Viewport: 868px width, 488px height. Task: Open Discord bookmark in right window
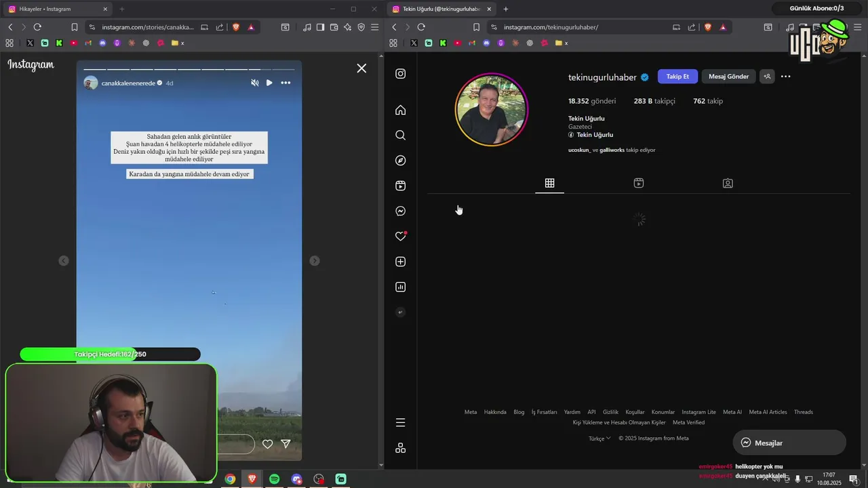tap(486, 43)
